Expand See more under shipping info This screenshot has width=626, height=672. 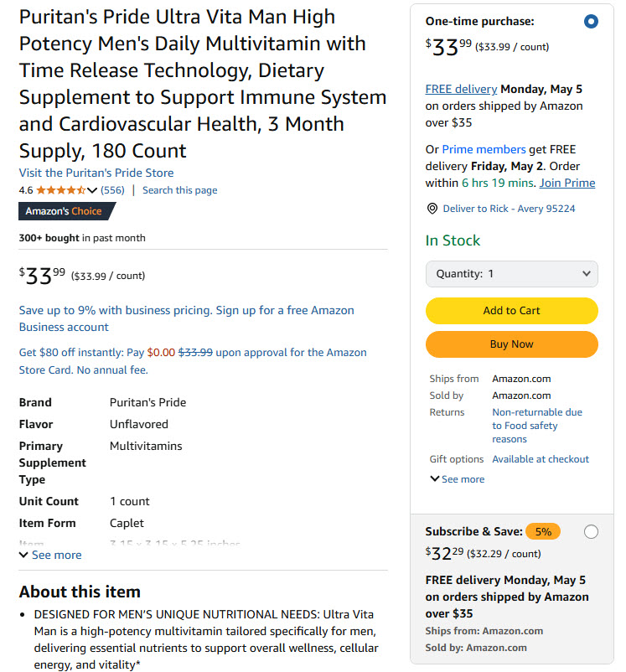pos(458,479)
